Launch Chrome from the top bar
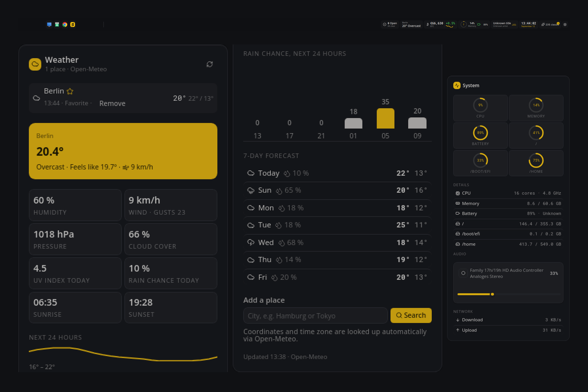The image size is (588, 392). point(65,24)
